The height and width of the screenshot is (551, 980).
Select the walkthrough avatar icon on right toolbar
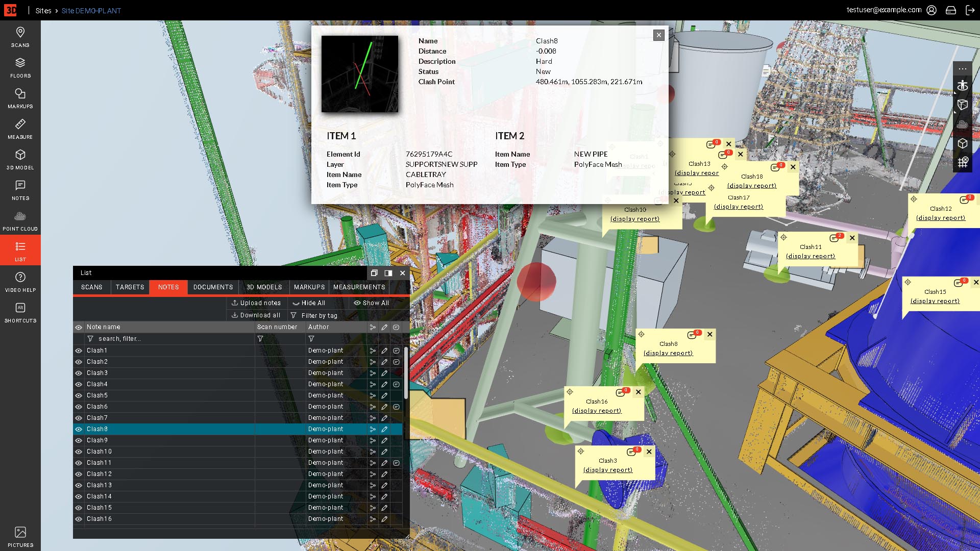[963, 85]
